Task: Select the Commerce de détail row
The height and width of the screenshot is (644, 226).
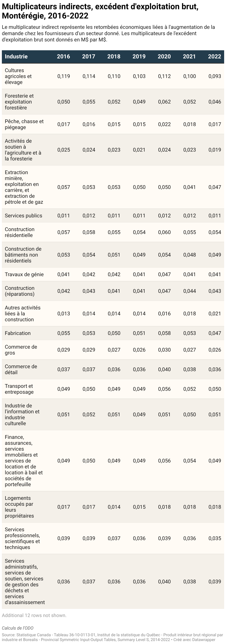Action: (113, 369)
